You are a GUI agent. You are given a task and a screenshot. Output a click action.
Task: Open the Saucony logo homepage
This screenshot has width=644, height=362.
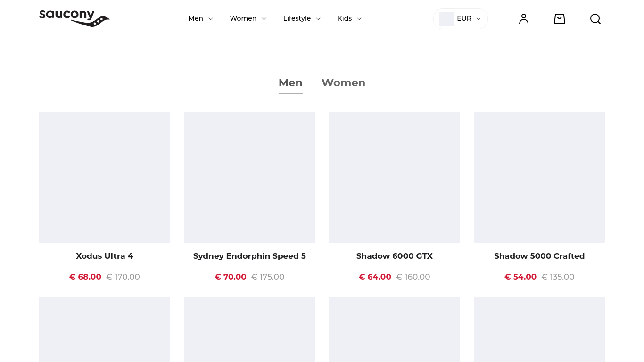(74, 18)
